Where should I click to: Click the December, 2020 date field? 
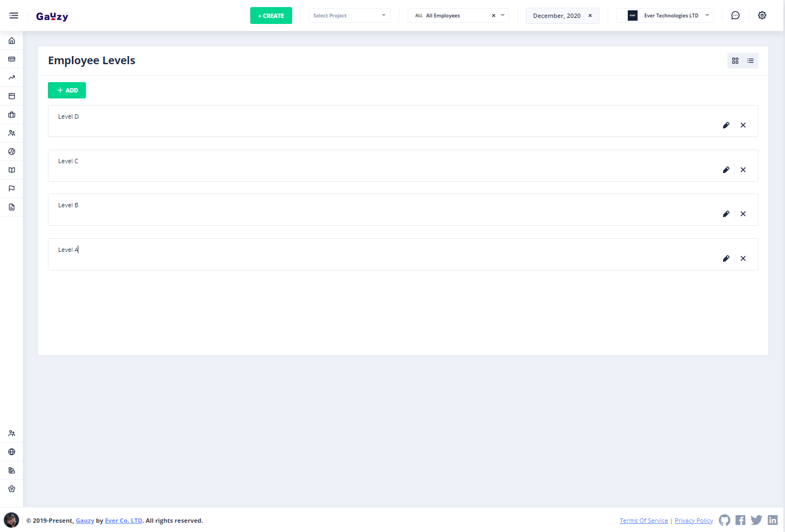tap(557, 16)
